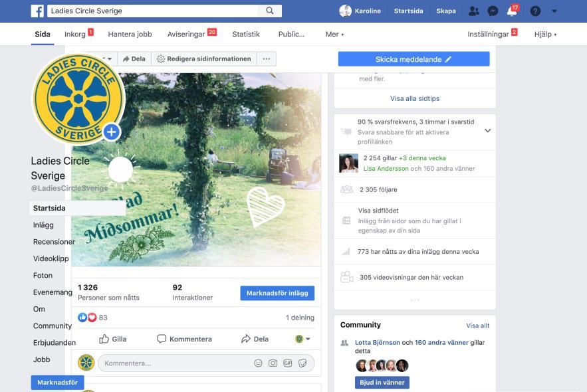This screenshot has width=587, height=392.
Task: Click Dela button on the post
Action: pos(255,339)
